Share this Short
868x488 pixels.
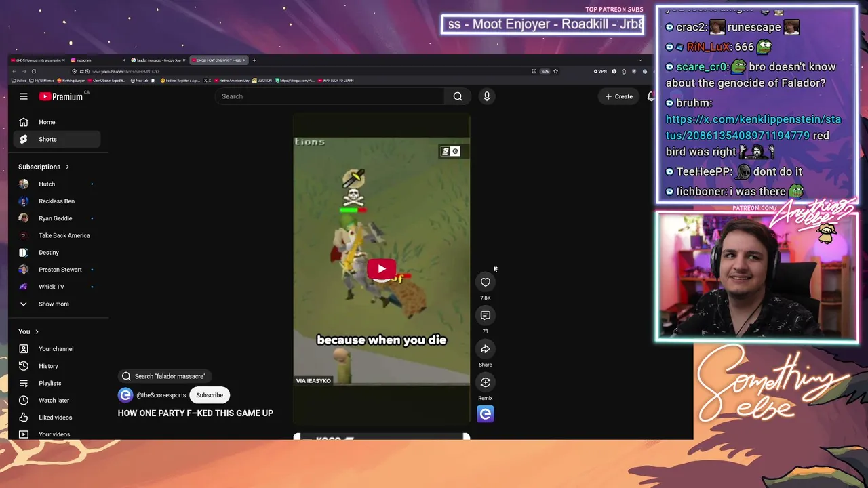486,349
